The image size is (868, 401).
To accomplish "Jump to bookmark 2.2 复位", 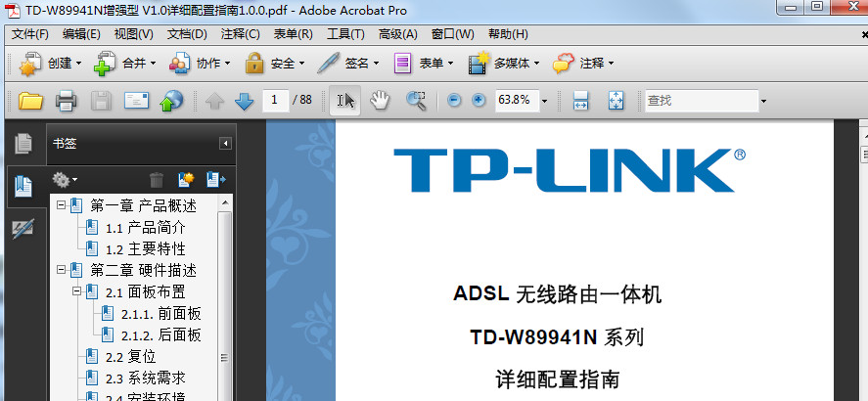I will click(x=131, y=357).
